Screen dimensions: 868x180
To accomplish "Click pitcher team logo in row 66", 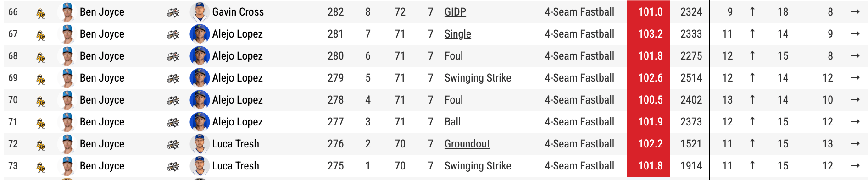I will [x=41, y=12].
